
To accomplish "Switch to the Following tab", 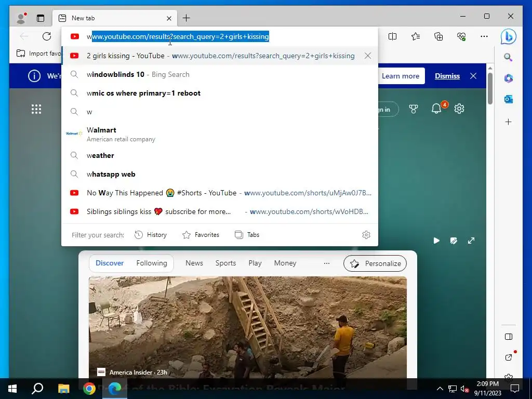I will [x=152, y=263].
